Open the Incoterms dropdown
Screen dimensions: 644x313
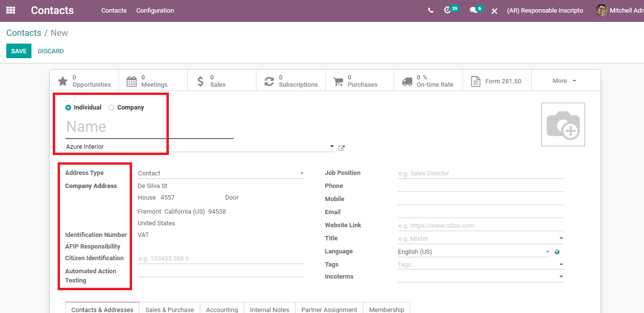(x=480, y=277)
